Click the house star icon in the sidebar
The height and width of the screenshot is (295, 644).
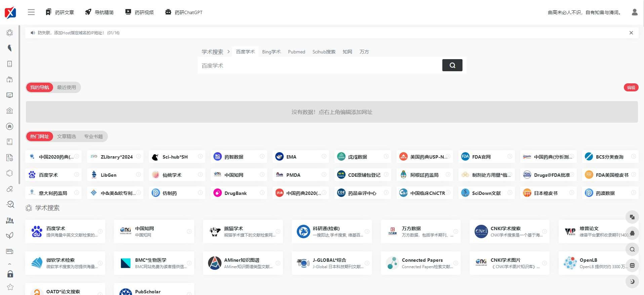[x=10, y=111]
